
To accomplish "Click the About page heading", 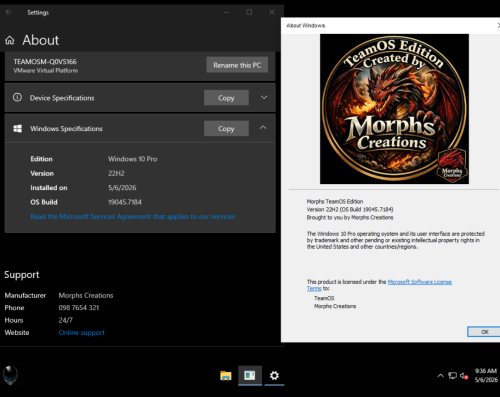I will point(41,40).
